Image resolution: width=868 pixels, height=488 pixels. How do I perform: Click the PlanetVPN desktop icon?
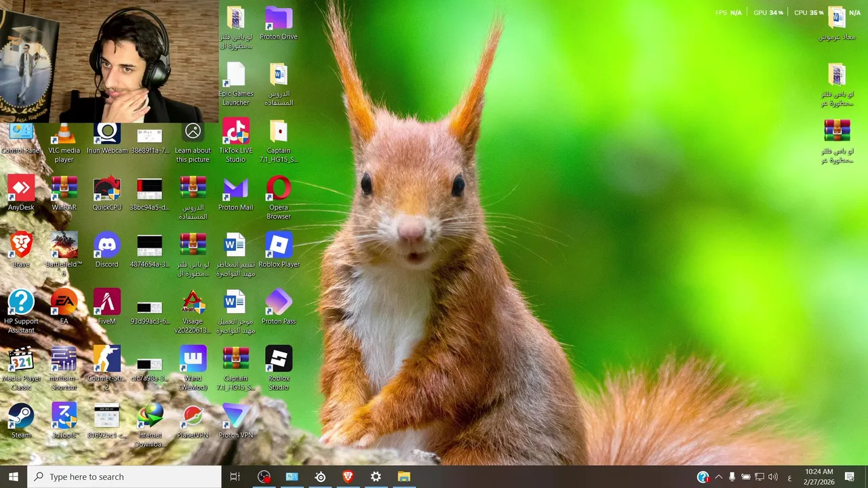point(193,422)
